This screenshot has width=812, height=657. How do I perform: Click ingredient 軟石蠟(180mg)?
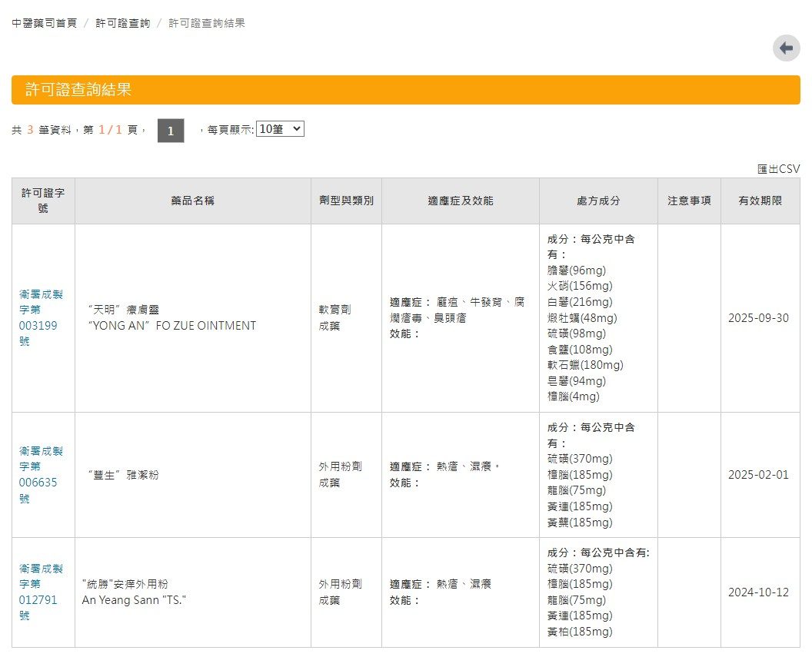pos(585,365)
